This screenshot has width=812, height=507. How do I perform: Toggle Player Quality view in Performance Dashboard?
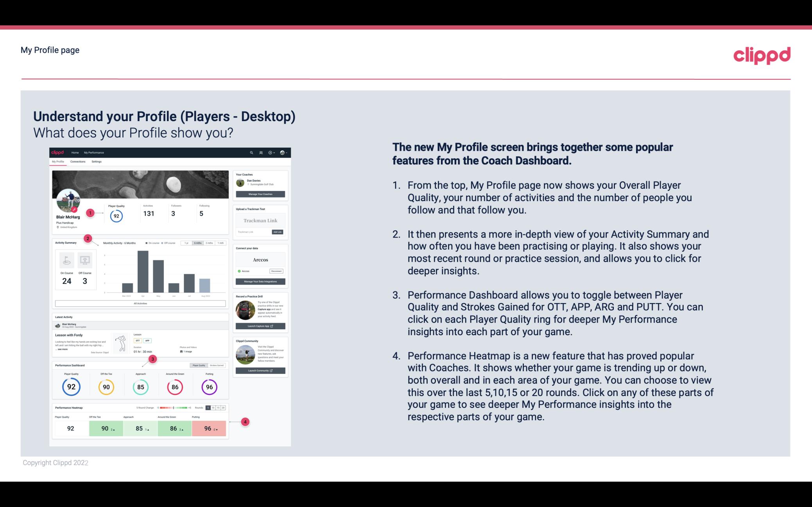(x=199, y=365)
